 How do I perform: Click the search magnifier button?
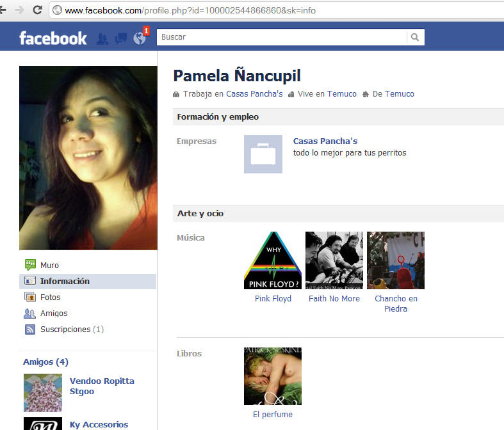[x=415, y=37]
